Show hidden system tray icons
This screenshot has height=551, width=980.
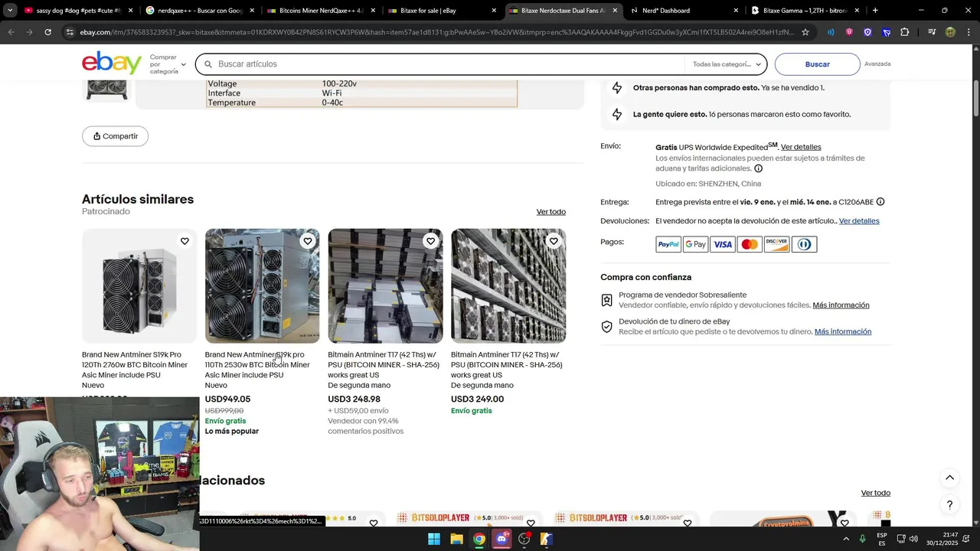tap(846, 539)
